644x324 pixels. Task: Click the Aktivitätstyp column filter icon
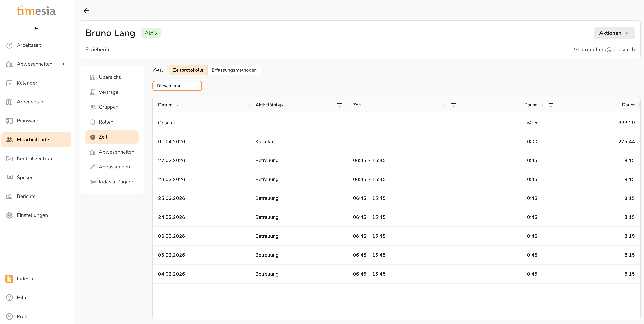339,105
